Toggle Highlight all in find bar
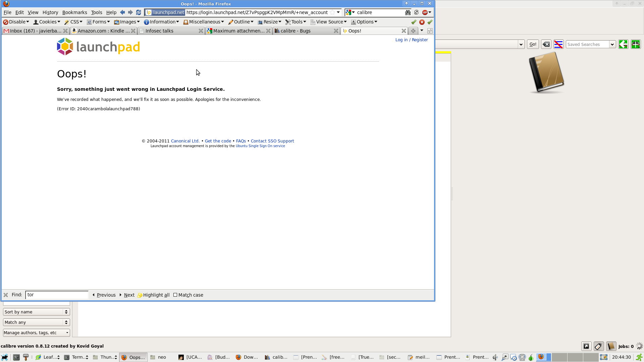Screen dimensions: 644x362 [x=154, y=295]
